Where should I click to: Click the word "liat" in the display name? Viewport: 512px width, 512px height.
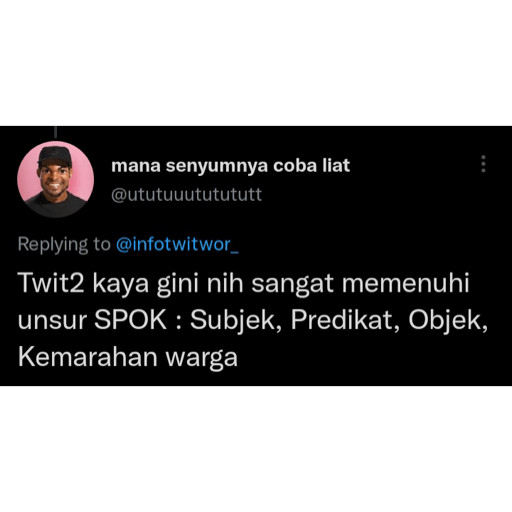[336, 166]
